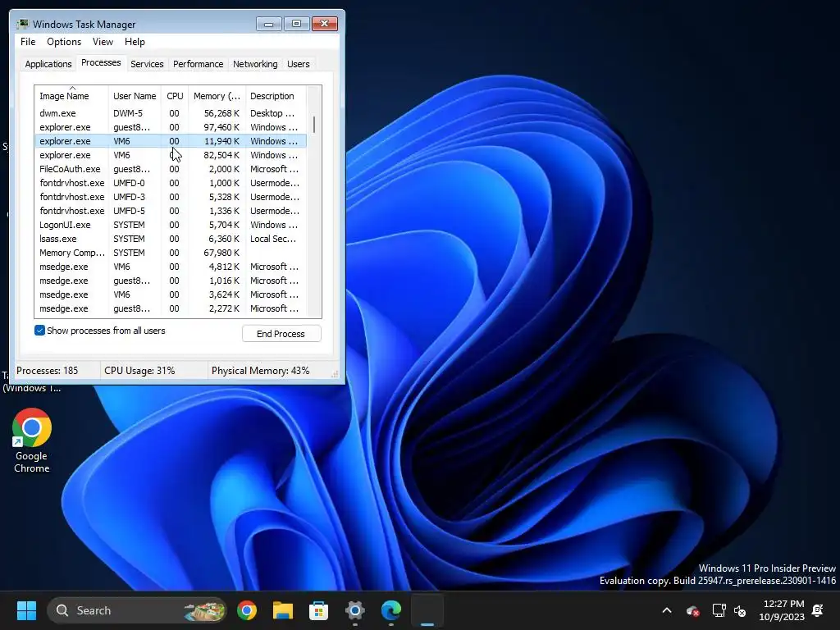840x630 pixels.
Task: Open the File menu
Action: 28,42
